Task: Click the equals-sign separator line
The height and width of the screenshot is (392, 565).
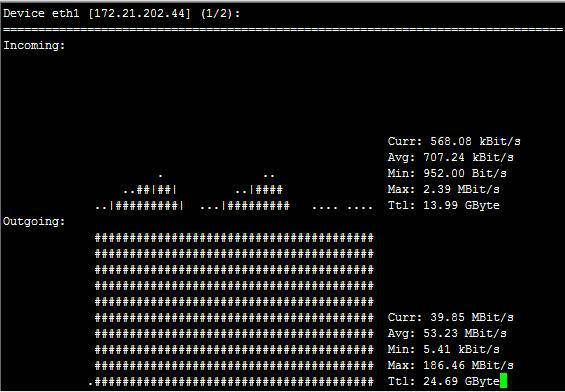Action: pos(282,30)
